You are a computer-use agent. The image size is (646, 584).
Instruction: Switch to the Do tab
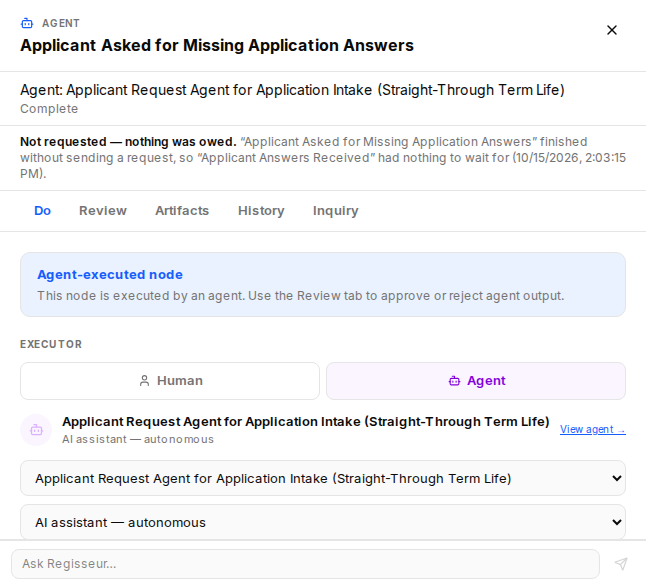pyautogui.click(x=42, y=210)
